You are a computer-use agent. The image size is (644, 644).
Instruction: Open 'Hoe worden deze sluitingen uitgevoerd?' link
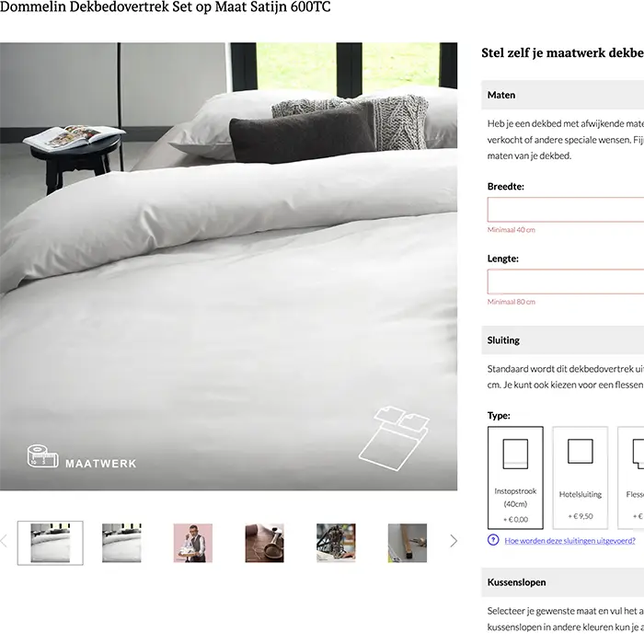click(569, 541)
